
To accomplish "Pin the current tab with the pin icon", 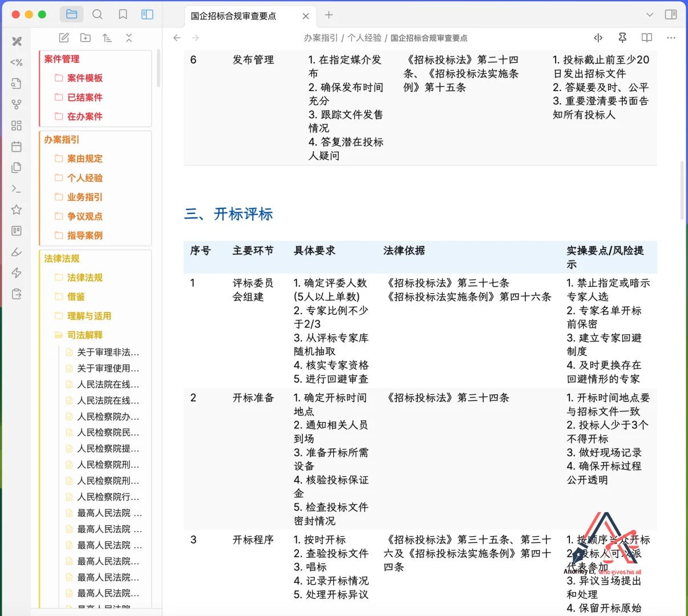I will pyautogui.click(x=622, y=38).
